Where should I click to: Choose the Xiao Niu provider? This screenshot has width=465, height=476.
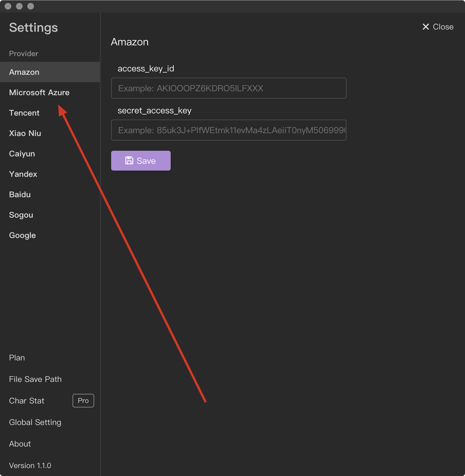(25, 133)
